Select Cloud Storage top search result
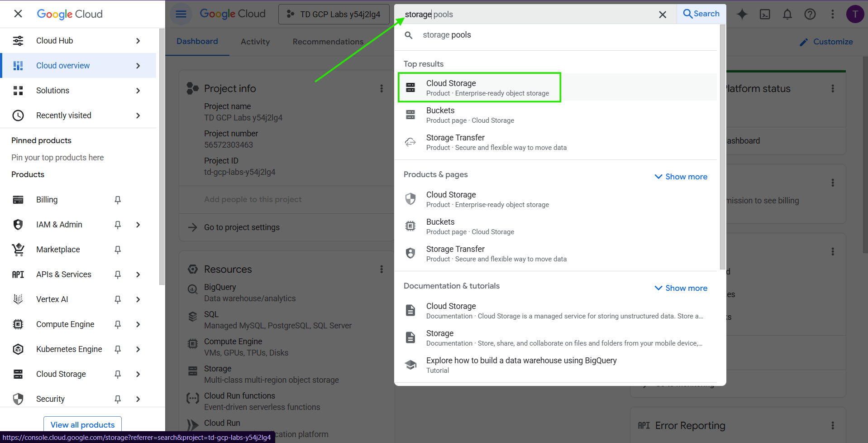868x443 pixels. [x=480, y=87]
